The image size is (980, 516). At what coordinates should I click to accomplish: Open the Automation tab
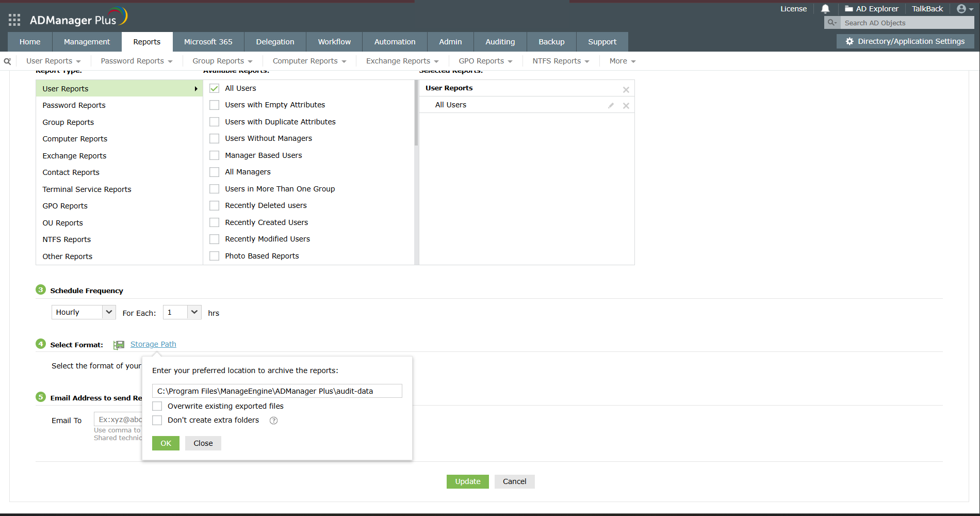395,42
